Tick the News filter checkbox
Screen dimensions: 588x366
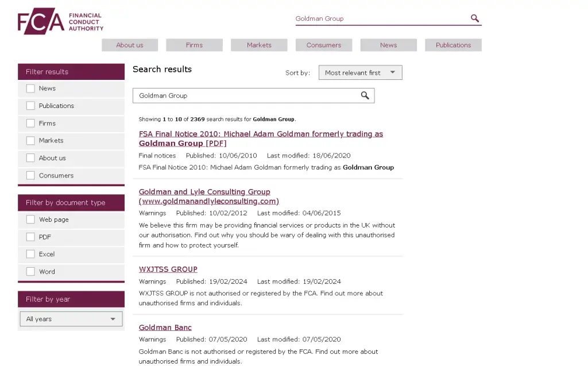pos(30,88)
